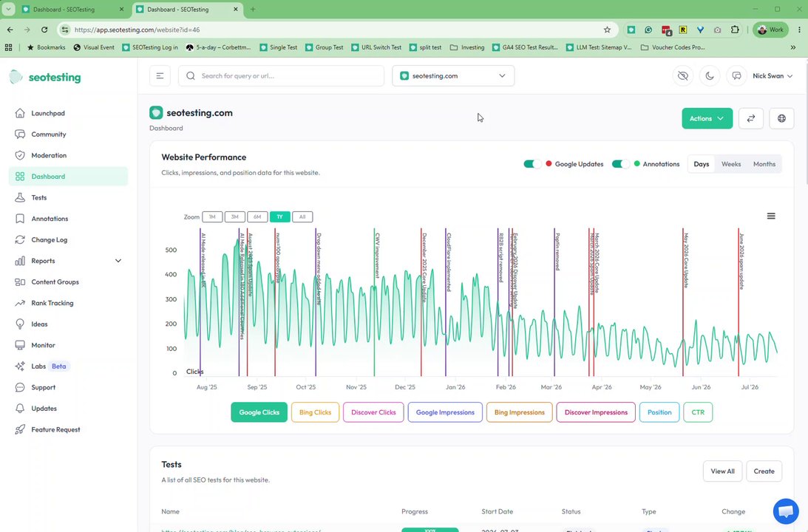
Task: Toggle the Google Impressions series
Action: 445,412
